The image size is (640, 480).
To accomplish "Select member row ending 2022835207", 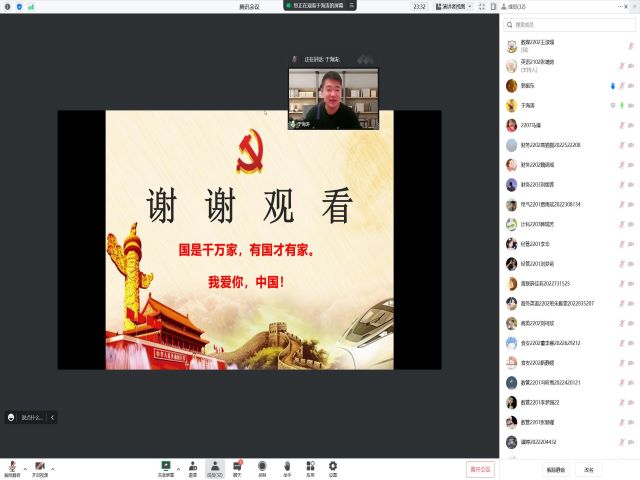I will click(569, 303).
